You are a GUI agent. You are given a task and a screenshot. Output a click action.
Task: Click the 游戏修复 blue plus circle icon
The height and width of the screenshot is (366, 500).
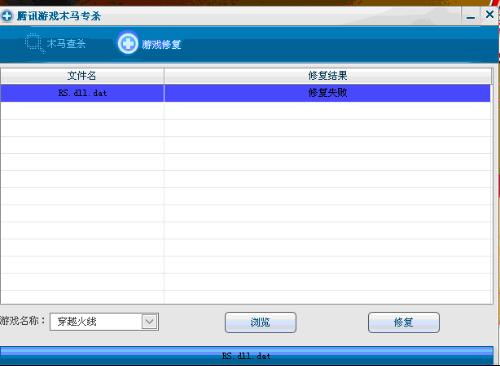[128, 43]
